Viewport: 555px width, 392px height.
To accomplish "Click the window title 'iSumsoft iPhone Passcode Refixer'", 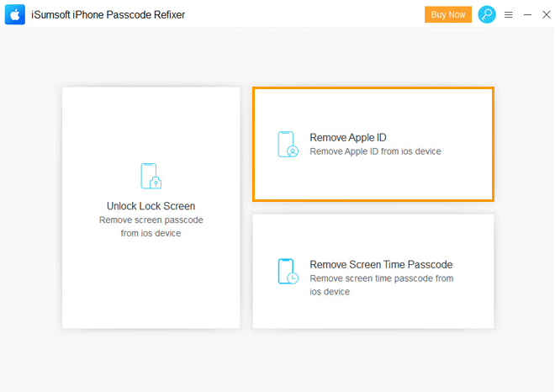I will coord(108,15).
